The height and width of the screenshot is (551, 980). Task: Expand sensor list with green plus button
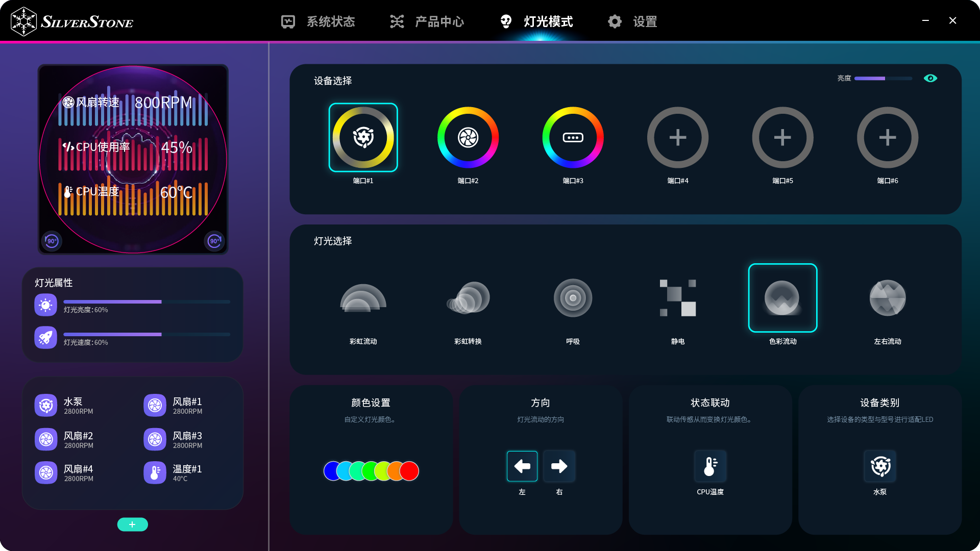[x=132, y=524]
